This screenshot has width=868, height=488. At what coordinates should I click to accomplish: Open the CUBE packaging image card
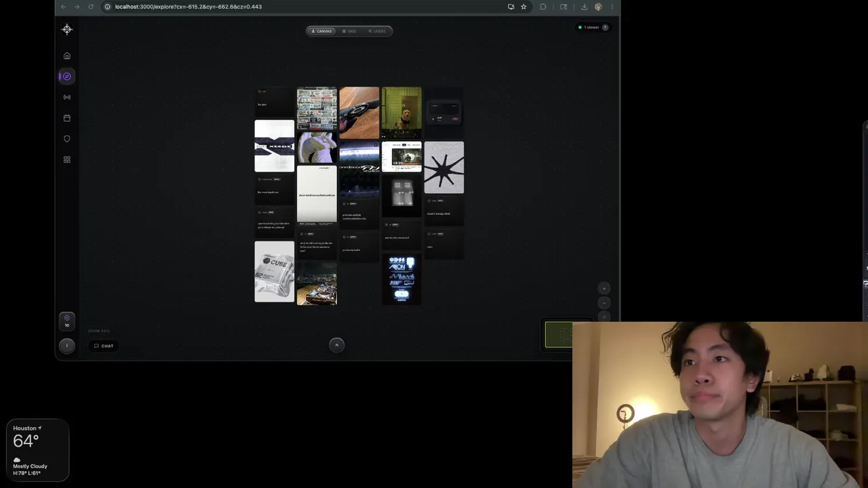[x=275, y=272]
